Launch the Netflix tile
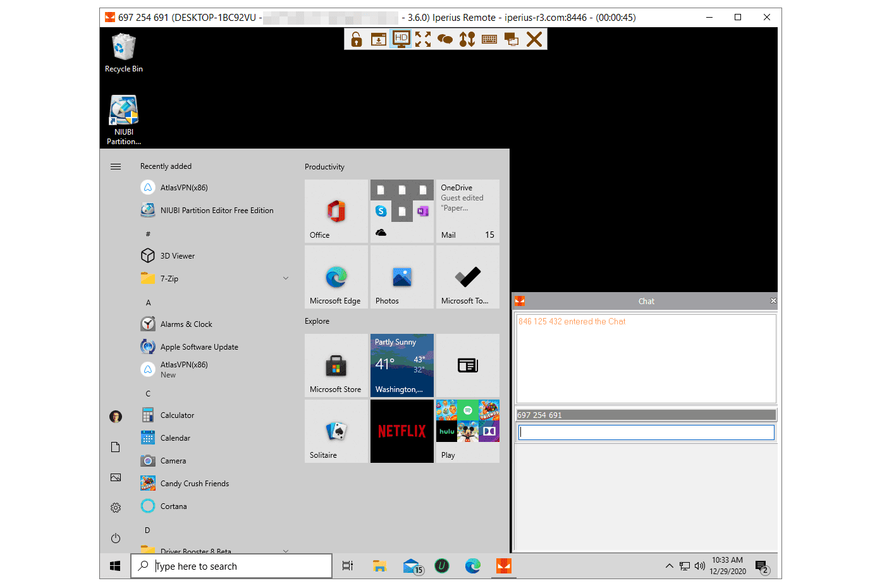The height and width of the screenshot is (588, 882). (402, 431)
